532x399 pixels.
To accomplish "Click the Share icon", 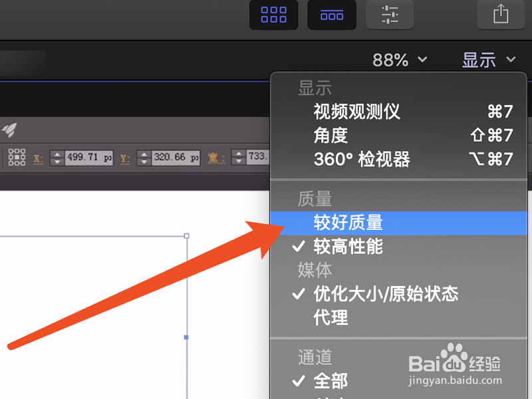I will (500, 15).
